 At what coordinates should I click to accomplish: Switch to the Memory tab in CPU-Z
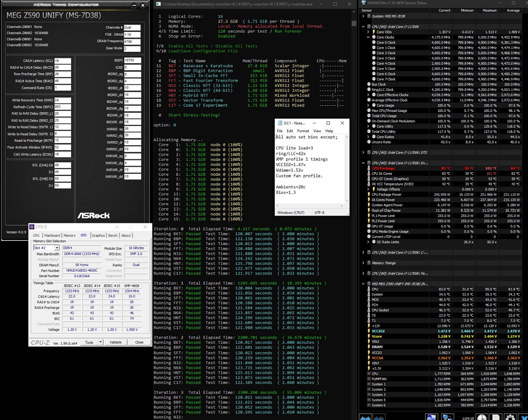click(x=69, y=236)
